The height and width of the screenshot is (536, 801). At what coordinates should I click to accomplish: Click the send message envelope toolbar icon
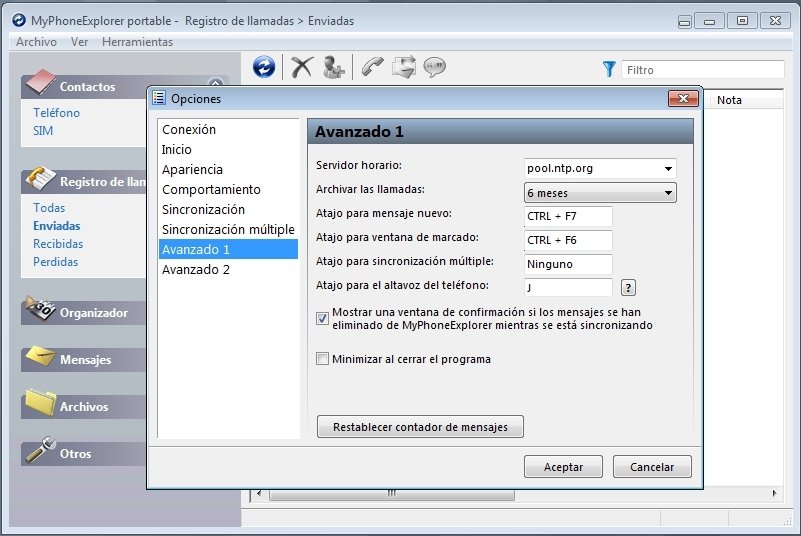(x=404, y=67)
